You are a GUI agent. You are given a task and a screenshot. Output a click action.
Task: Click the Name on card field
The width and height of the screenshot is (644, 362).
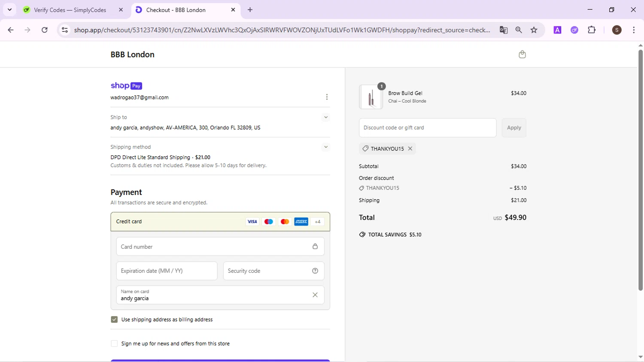coord(220,295)
